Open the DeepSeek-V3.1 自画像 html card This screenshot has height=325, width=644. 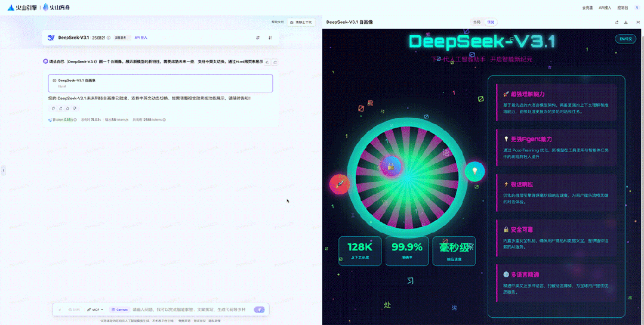[x=160, y=83]
